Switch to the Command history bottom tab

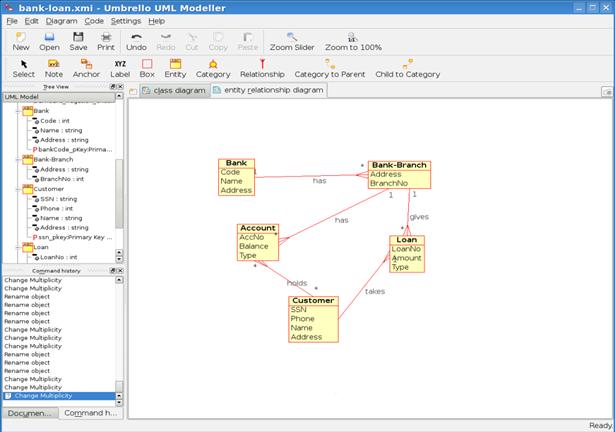click(x=91, y=413)
